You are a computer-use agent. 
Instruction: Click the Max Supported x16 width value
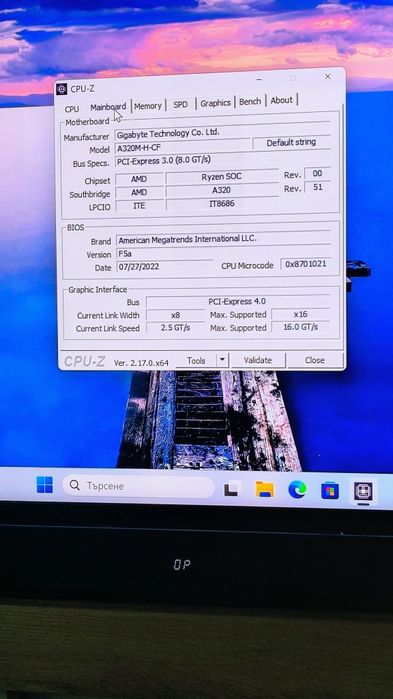(x=301, y=314)
